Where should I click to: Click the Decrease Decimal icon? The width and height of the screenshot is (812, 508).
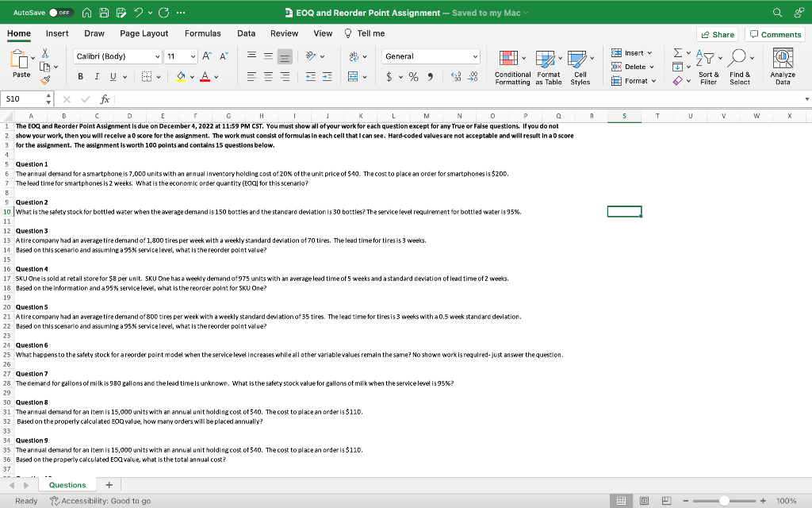tap(473, 77)
